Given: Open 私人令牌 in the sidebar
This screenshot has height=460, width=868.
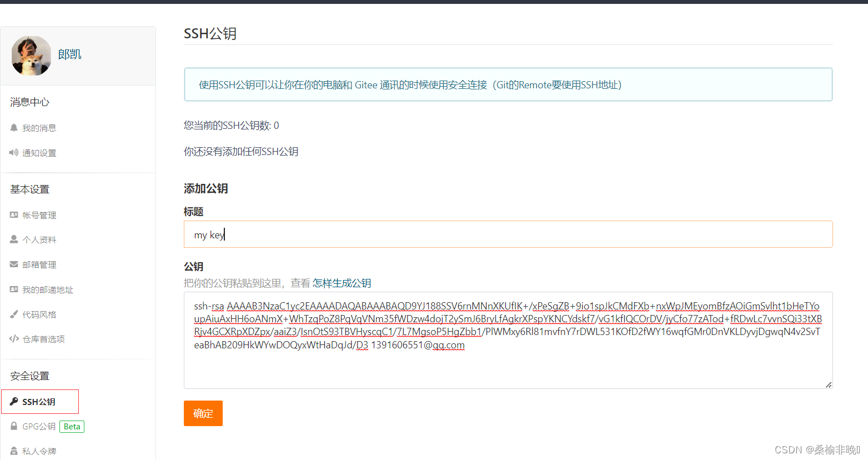Looking at the screenshot, I should point(39,451).
